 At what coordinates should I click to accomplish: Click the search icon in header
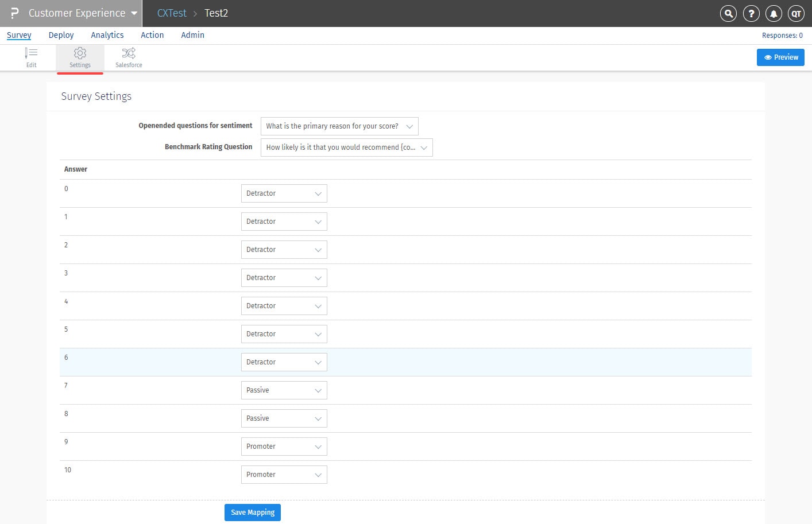click(728, 13)
